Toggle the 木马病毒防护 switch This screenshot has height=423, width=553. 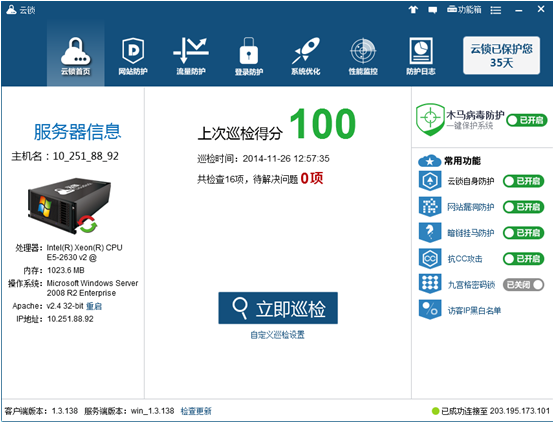coord(527,120)
